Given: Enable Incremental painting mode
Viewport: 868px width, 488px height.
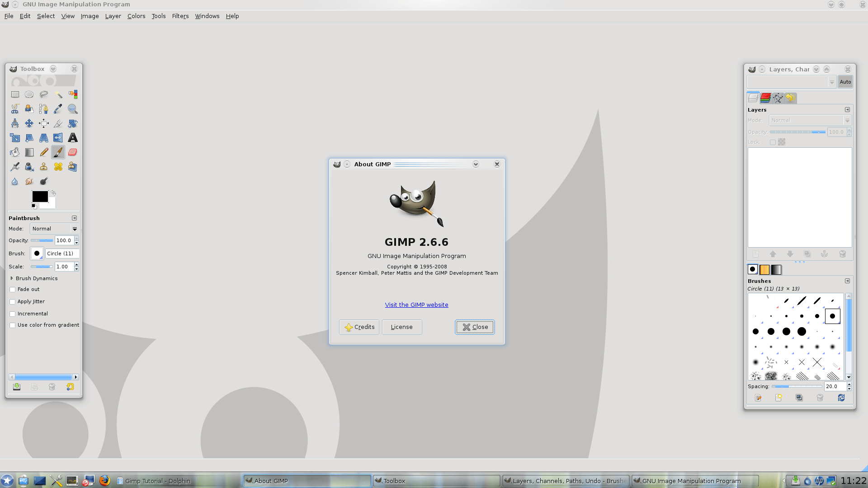Looking at the screenshot, I should click(x=12, y=314).
